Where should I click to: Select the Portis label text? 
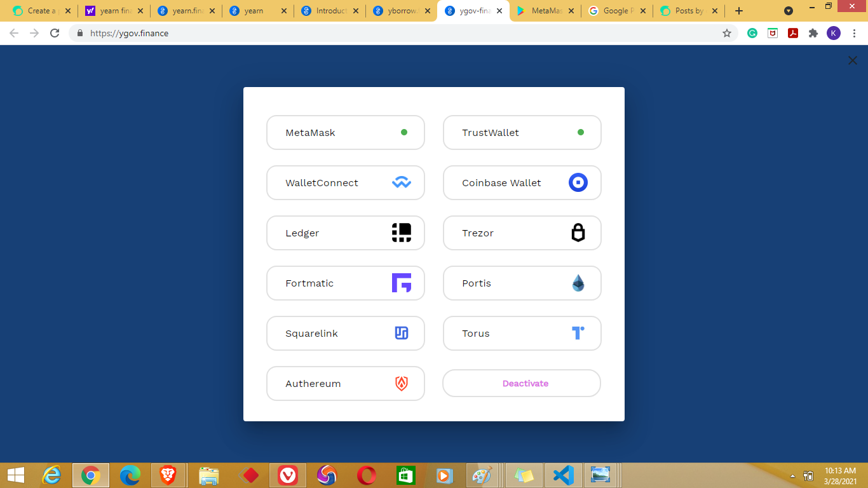(477, 283)
